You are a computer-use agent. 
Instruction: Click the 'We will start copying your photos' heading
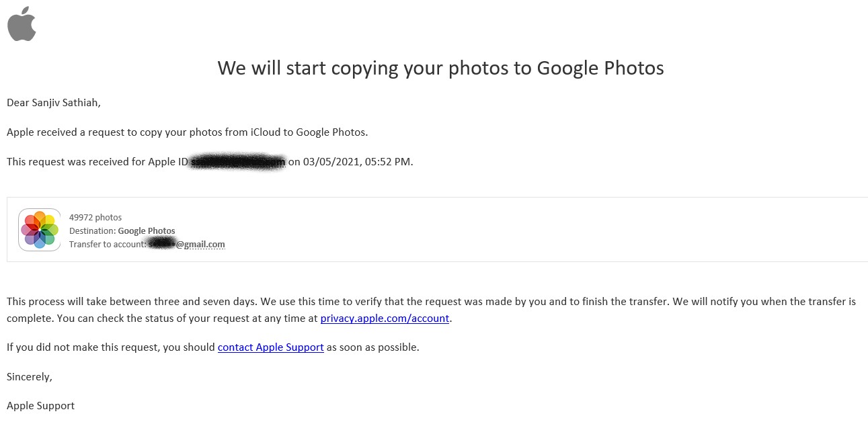point(440,68)
